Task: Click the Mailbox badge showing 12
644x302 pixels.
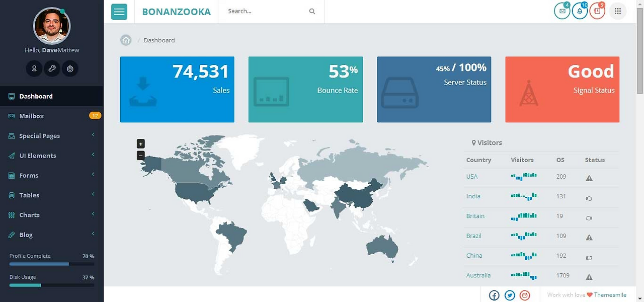Action: (95, 116)
